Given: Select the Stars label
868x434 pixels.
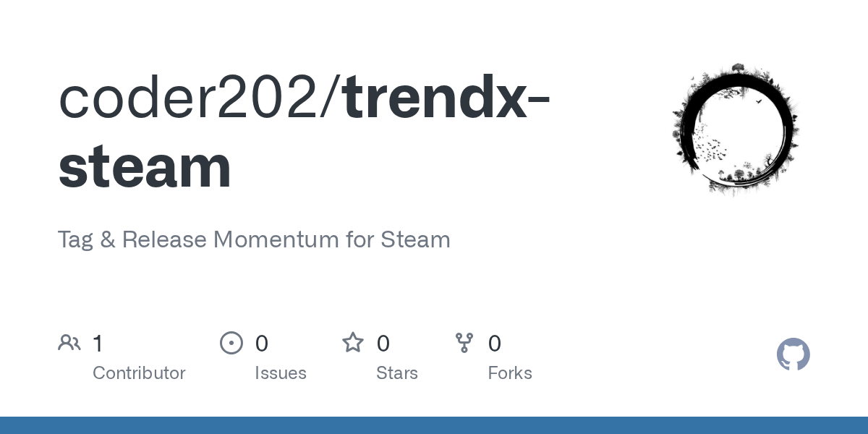Looking at the screenshot, I should click(x=397, y=373).
